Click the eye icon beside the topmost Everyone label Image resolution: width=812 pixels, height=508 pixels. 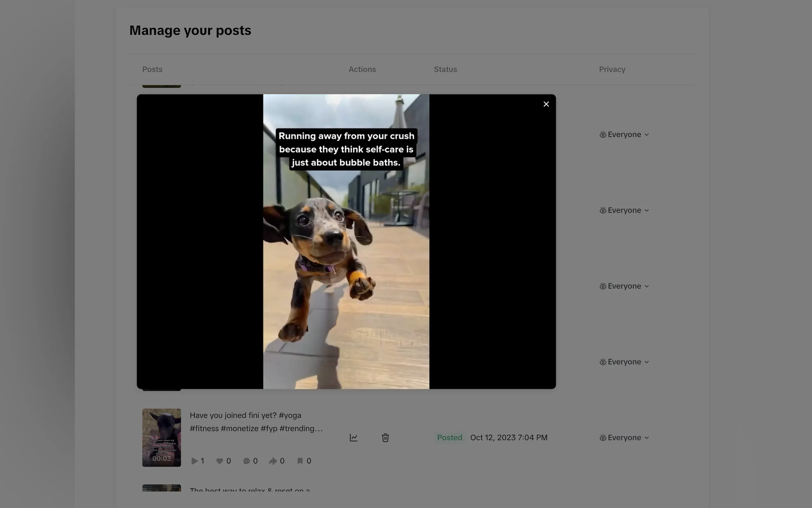coord(603,135)
